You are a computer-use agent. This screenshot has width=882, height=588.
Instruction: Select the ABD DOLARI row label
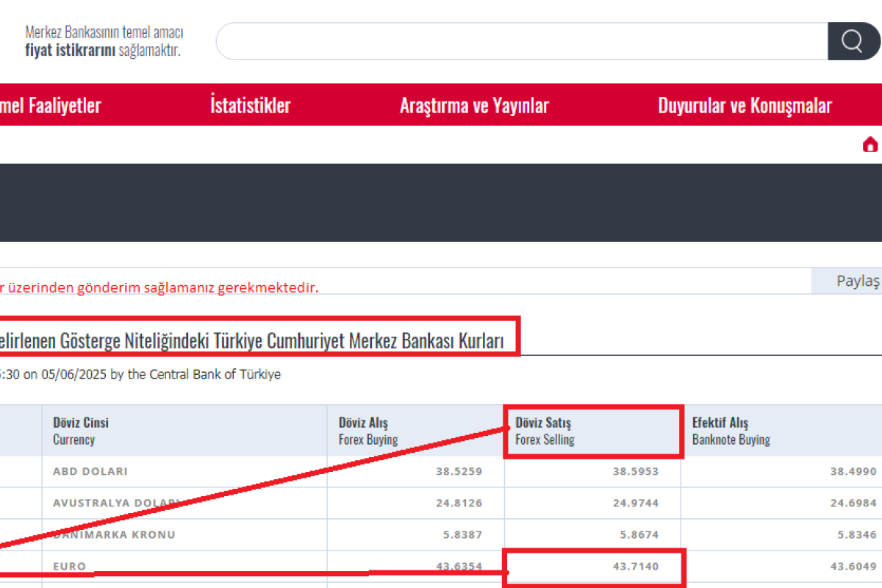pos(90,471)
